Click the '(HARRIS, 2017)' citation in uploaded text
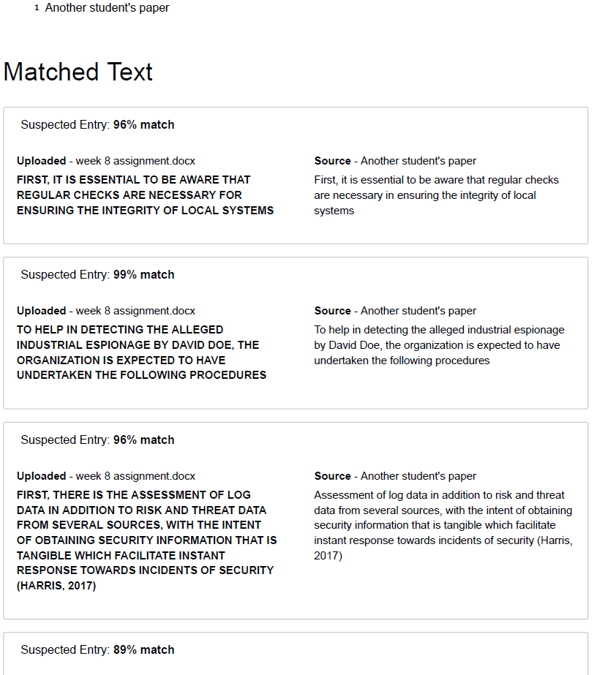The width and height of the screenshot is (616, 675). 56,586
